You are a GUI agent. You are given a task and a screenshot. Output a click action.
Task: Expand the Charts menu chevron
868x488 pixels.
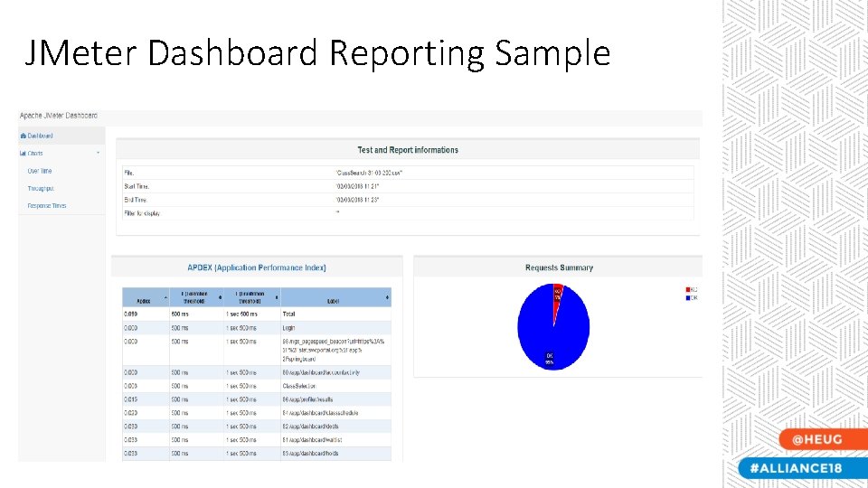(x=98, y=154)
